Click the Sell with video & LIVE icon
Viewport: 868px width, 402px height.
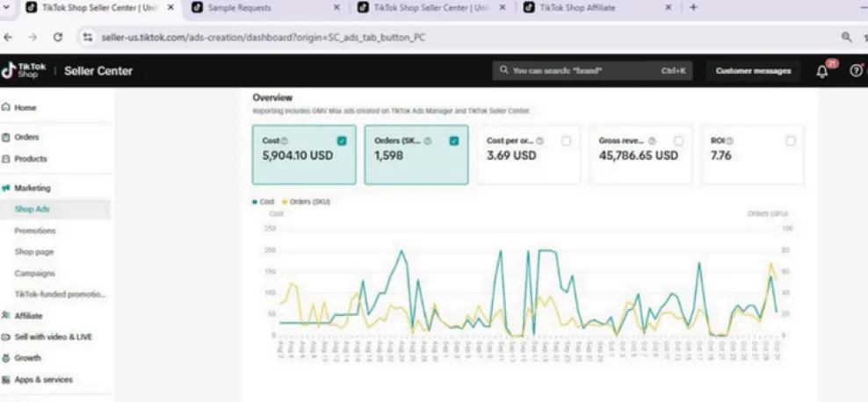[5, 337]
